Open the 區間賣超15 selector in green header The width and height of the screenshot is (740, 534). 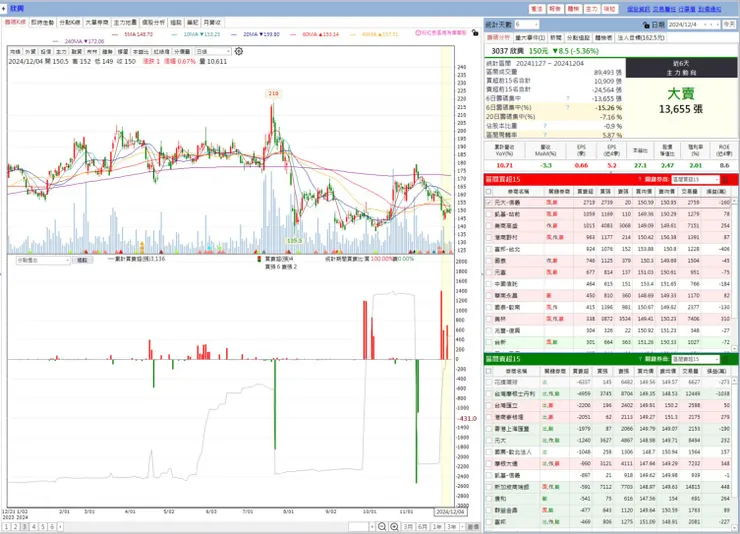pos(696,359)
